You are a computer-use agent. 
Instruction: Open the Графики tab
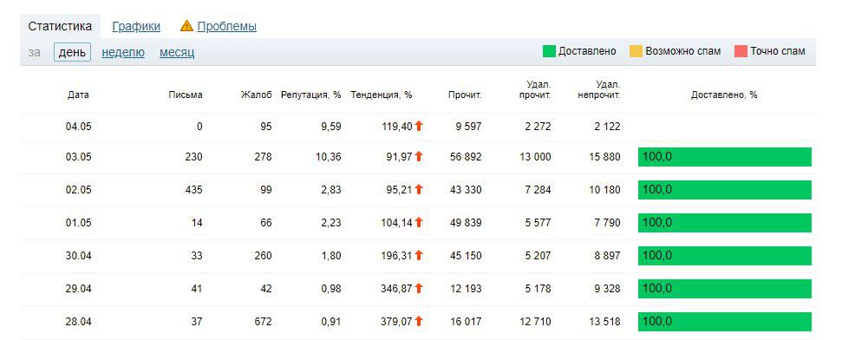tap(136, 26)
